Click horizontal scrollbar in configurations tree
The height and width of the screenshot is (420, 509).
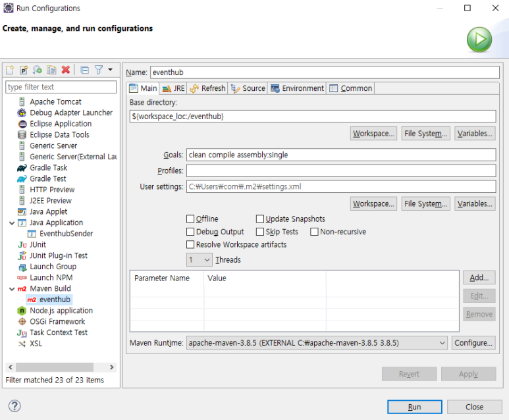tap(55, 367)
